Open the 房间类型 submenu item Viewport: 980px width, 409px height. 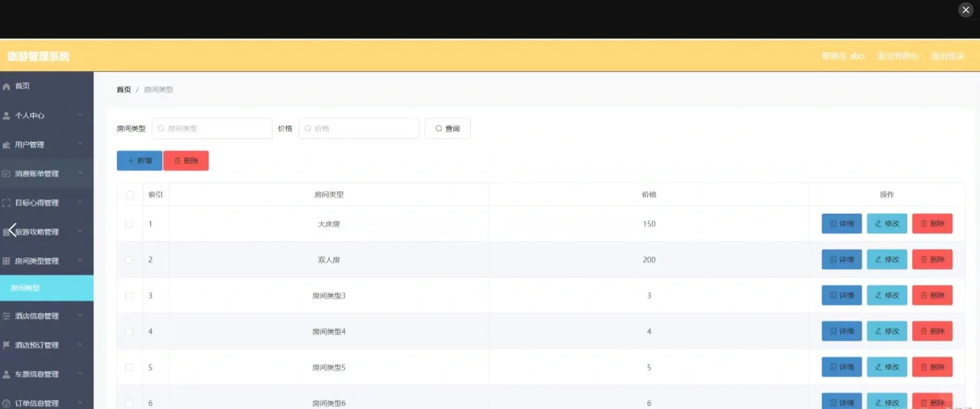point(26,288)
